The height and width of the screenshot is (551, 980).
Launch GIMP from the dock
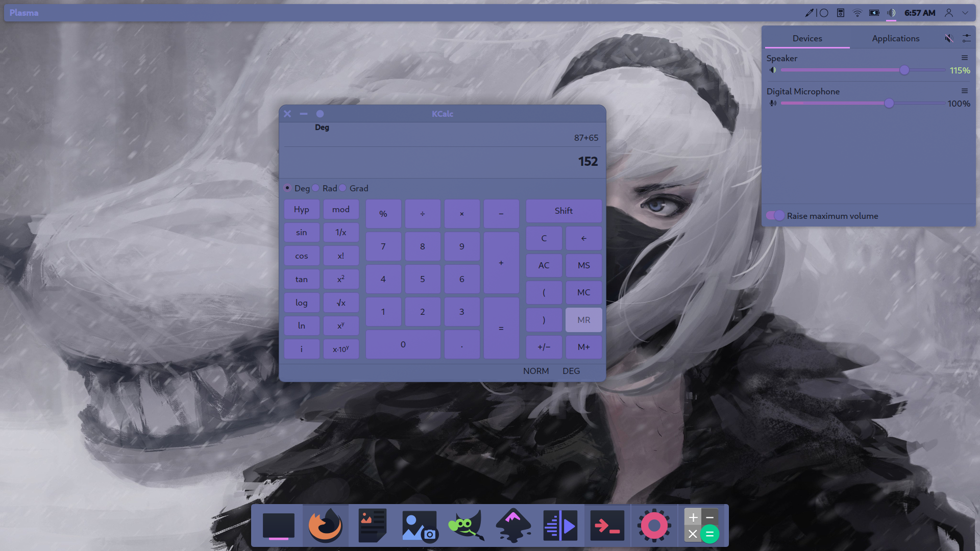point(466,525)
